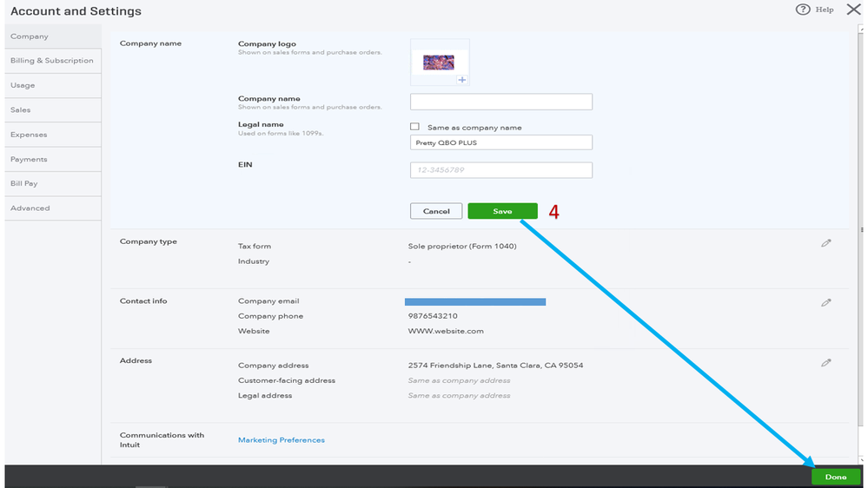
Task: Click the plus icon on company logo
Action: pos(461,80)
